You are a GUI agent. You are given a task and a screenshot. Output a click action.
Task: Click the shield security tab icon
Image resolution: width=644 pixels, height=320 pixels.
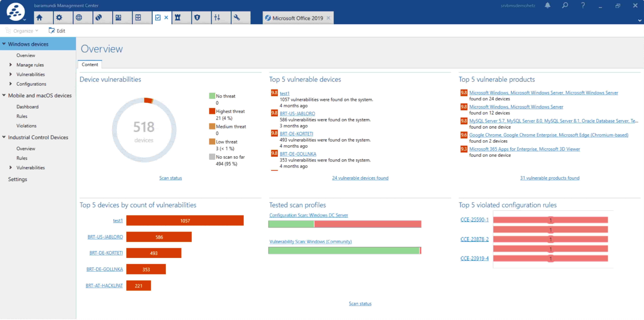[197, 18]
